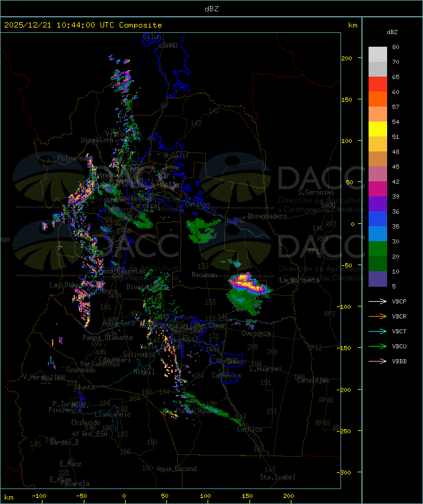Click the pink VBBB arrow icon
This screenshot has height=504, width=423.
pyautogui.click(x=378, y=362)
